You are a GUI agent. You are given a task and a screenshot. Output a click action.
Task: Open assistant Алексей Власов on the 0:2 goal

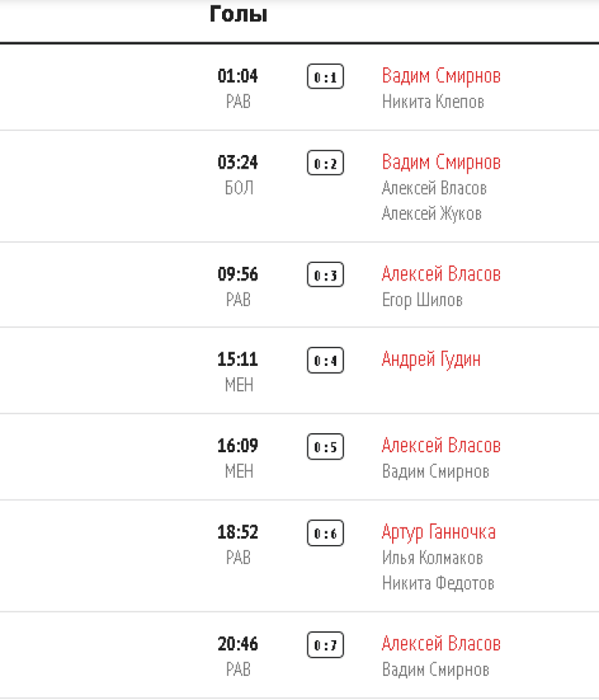(434, 188)
